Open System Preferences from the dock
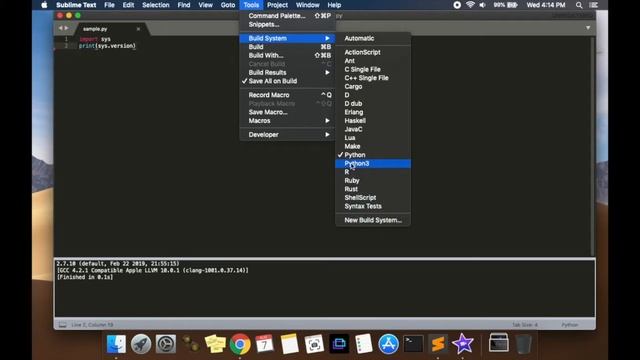Image resolution: width=640 pixels, height=360 pixels. [x=166, y=344]
